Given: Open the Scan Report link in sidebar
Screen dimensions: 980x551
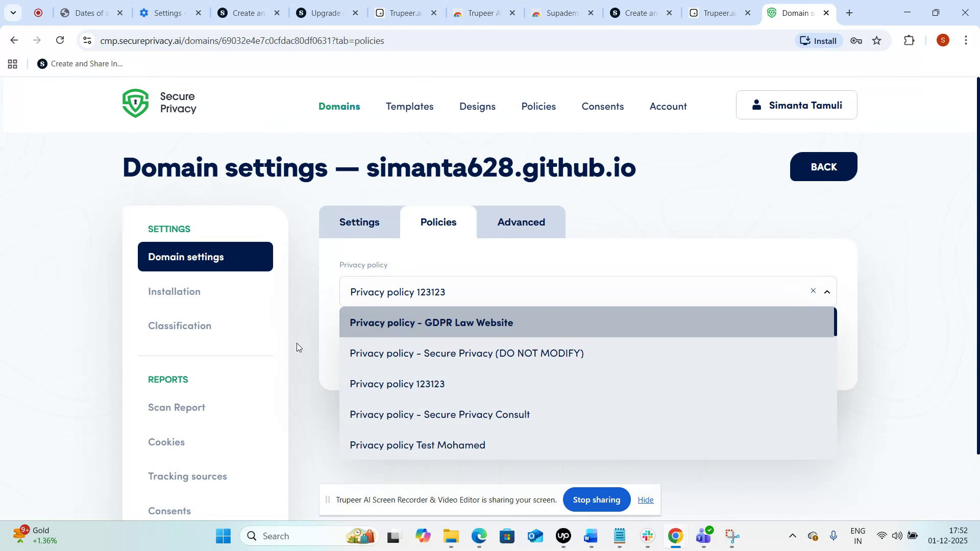Looking at the screenshot, I should 176,407.
